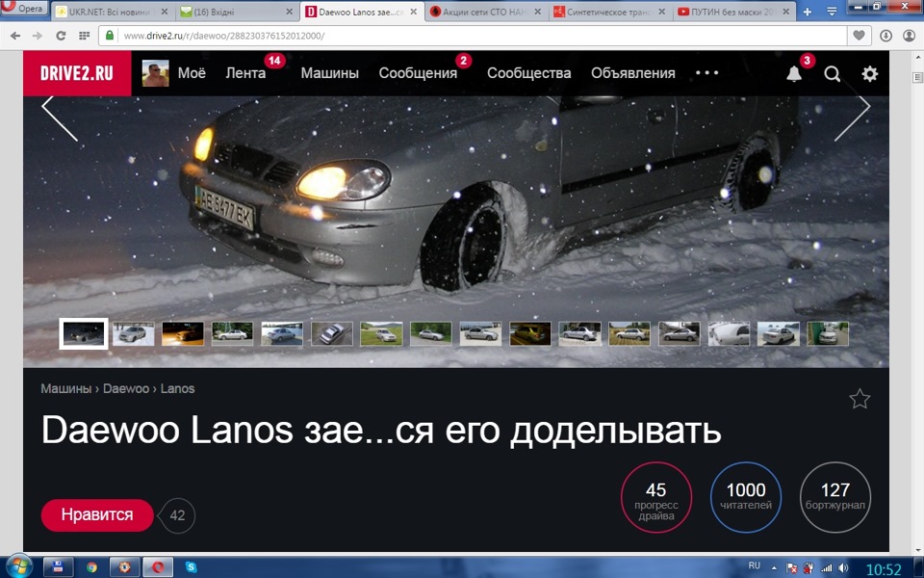Select the third dark orange photo thumbnail
The height and width of the screenshot is (578, 924).
pos(183,334)
